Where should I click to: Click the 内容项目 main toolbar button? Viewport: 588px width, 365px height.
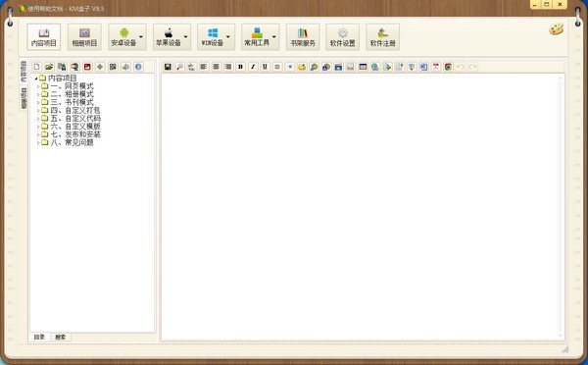pyautogui.click(x=43, y=37)
